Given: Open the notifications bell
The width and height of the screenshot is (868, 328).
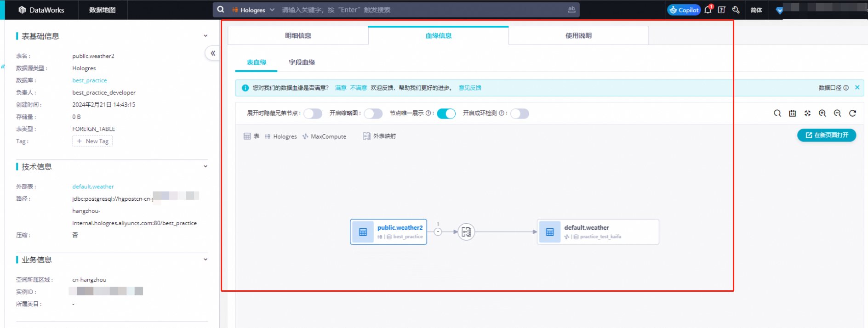Looking at the screenshot, I should [x=708, y=10].
